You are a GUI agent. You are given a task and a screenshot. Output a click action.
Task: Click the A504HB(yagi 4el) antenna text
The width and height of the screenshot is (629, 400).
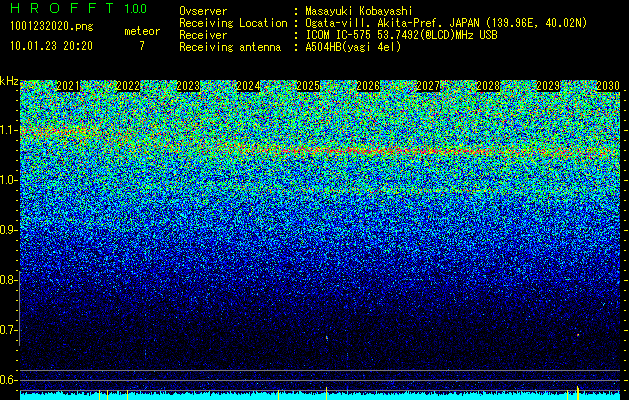point(353,47)
